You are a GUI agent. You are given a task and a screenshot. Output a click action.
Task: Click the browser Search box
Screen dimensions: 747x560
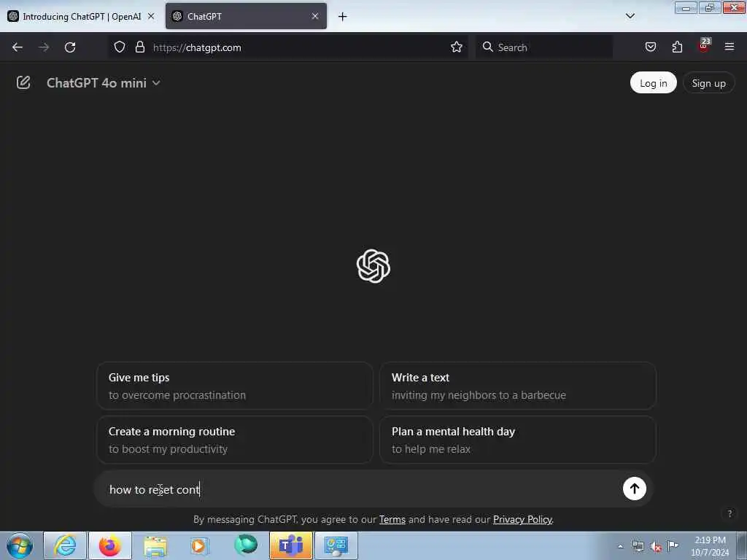pyautogui.click(x=544, y=47)
